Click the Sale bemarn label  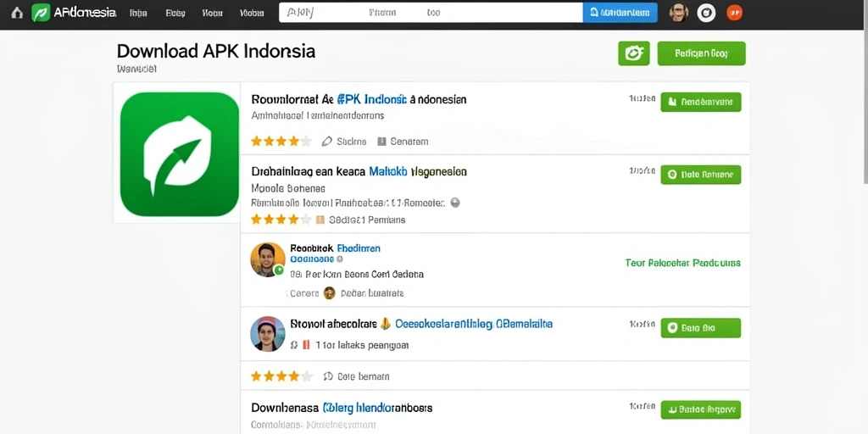(363, 377)
